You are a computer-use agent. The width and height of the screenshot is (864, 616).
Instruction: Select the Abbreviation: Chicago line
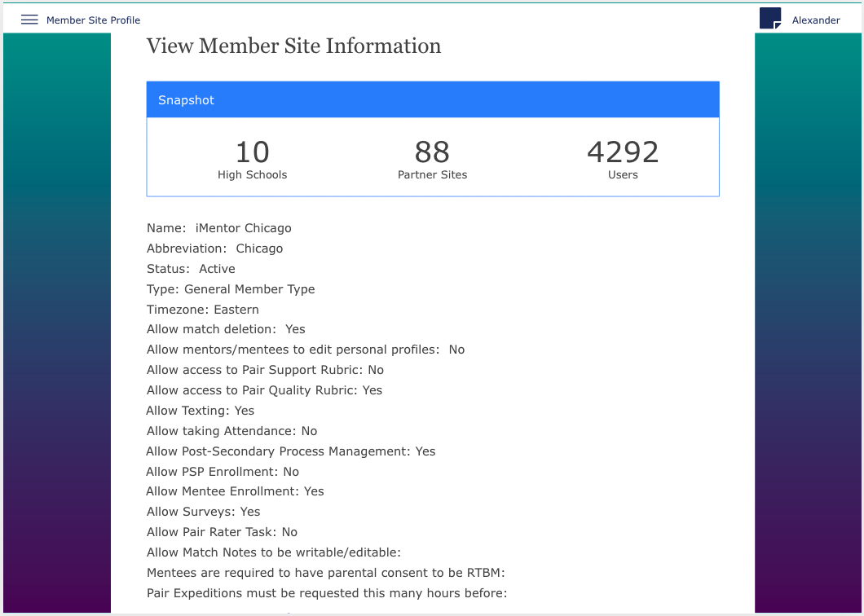point(214,249)
